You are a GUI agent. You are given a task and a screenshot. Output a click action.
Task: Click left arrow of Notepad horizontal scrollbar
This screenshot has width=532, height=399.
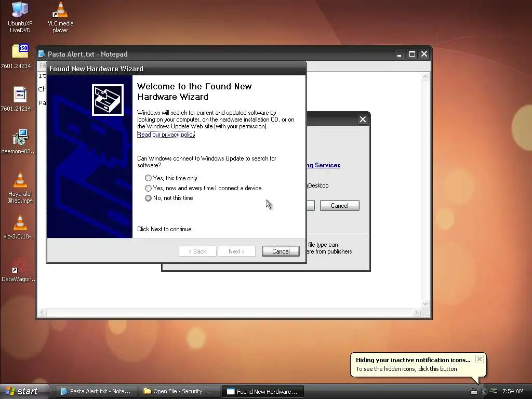coord(42,312)
